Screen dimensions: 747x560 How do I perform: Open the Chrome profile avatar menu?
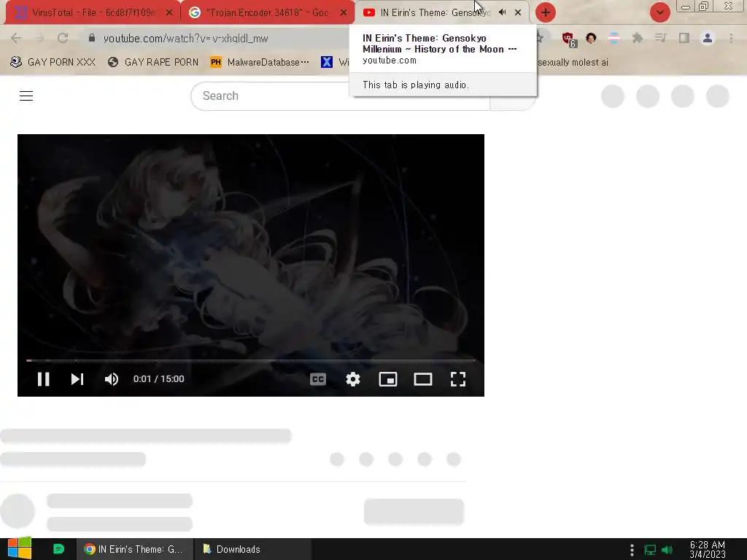[708, 38]
